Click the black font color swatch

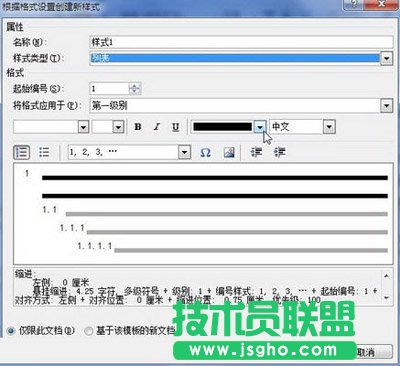coord(222,127)
